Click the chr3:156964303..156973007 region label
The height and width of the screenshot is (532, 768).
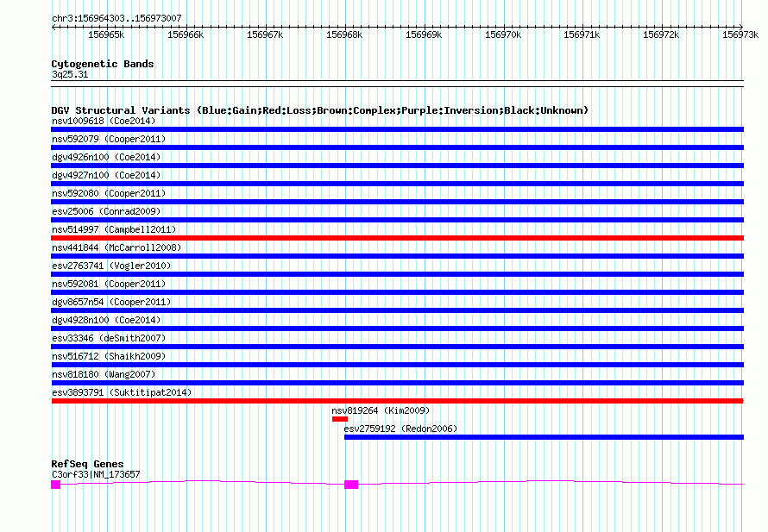coord(116,18)
